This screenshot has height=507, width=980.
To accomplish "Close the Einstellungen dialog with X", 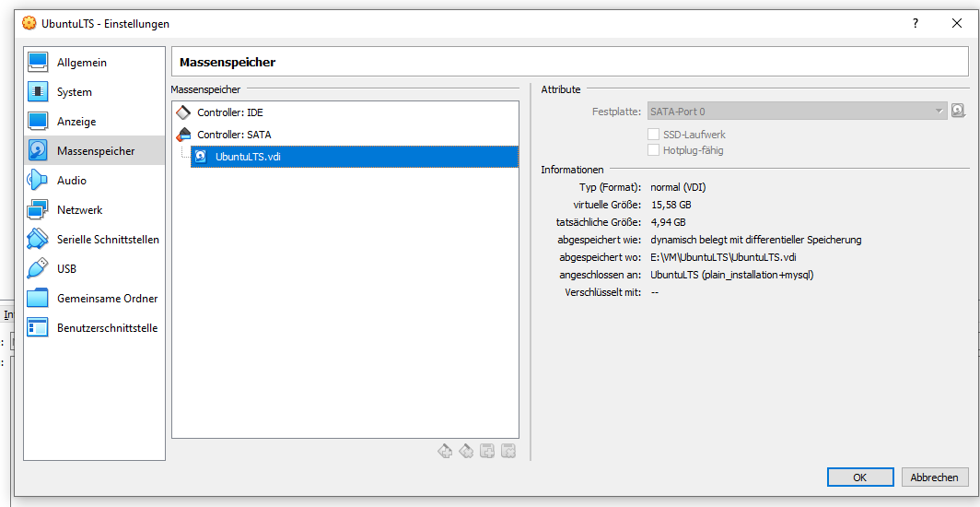I will (x=956, y=24).
